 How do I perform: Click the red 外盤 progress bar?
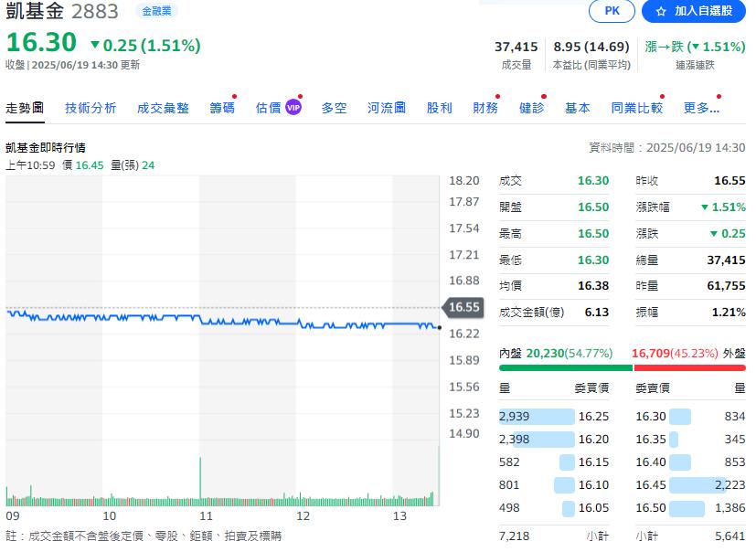click(x=689, y=367)
